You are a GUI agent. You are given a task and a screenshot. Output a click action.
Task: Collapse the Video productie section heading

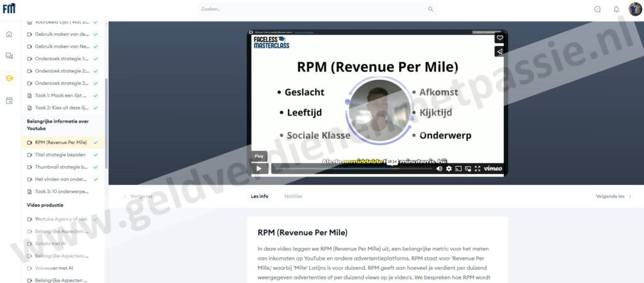(45, 205)
